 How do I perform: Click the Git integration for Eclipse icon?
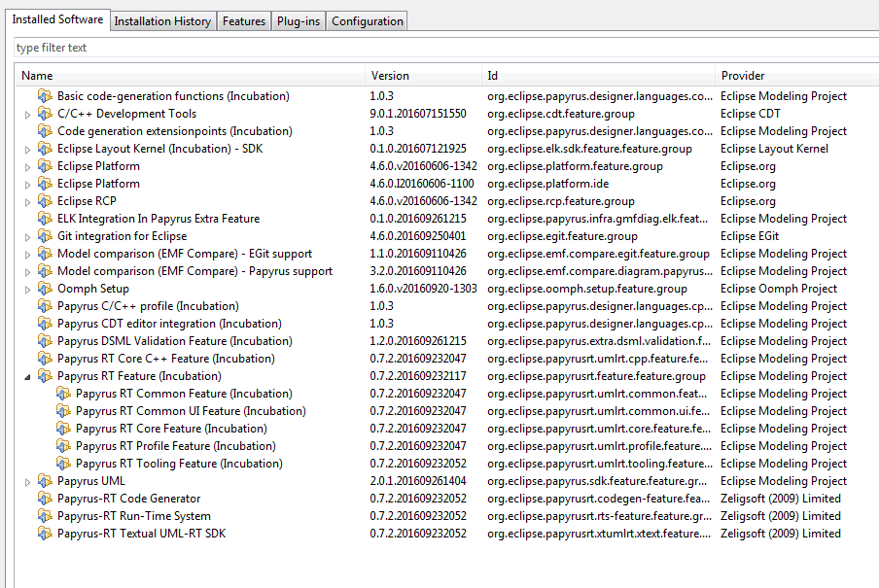pyautogui.click(x=45, y=236)
